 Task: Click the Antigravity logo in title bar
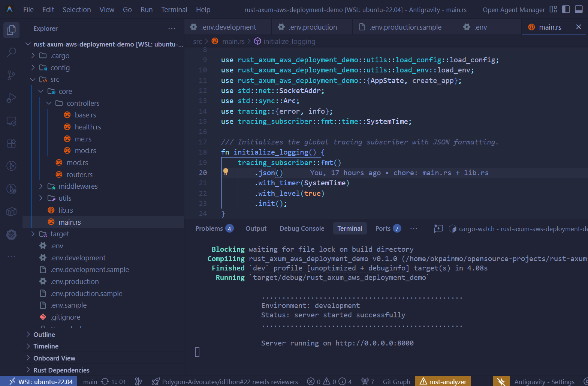9,9
